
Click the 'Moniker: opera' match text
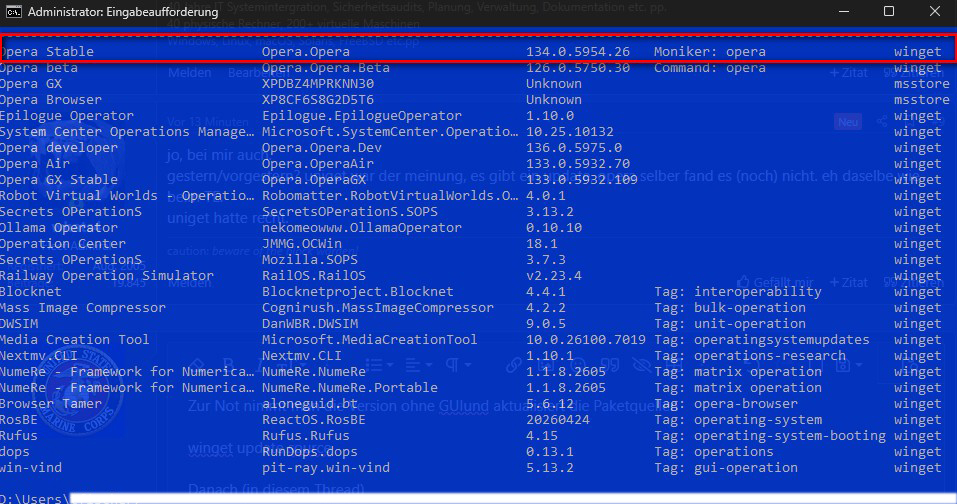click(710, 52)
